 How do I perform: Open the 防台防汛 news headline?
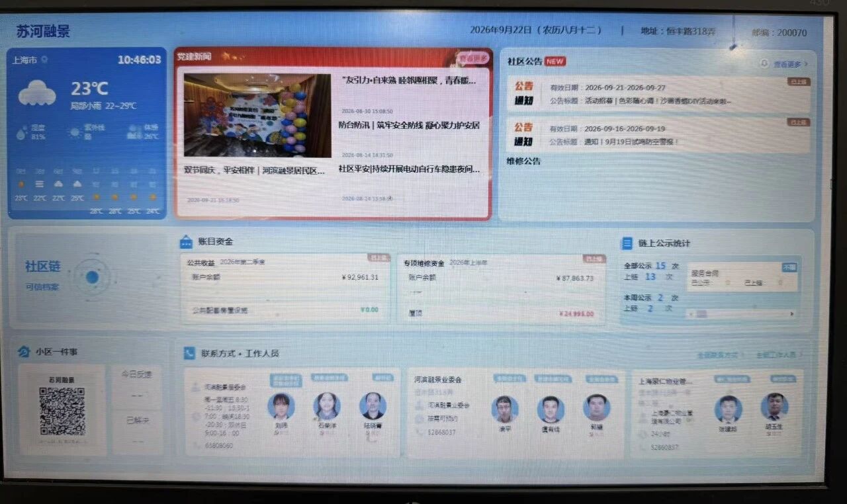pyautogui.click(x=409, y=125)
